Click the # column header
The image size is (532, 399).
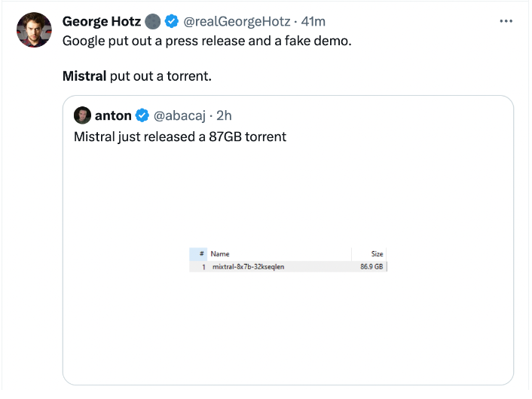click(203, 254)
